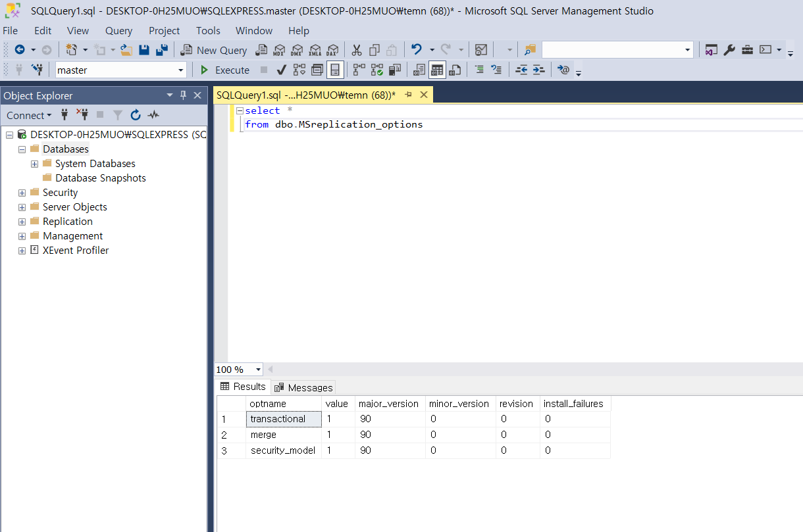Click the Cut scissors icon
The image size is (803, 532).
[x=357, y=50]
